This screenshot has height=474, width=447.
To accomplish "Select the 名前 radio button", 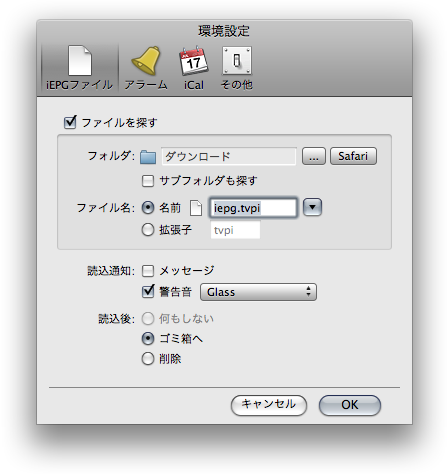I will point(148,208).
